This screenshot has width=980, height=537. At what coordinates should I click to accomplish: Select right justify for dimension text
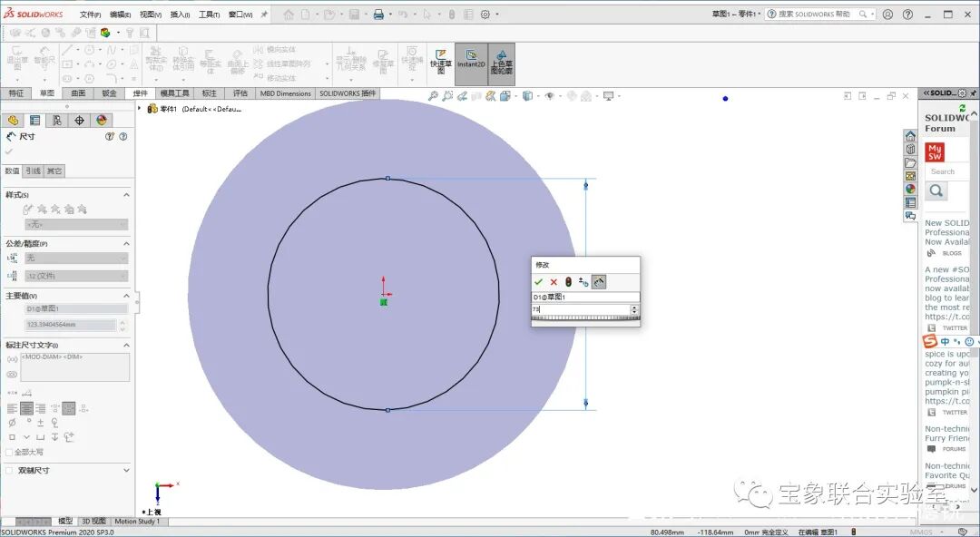pyautogui.click(x=41, y=409)
